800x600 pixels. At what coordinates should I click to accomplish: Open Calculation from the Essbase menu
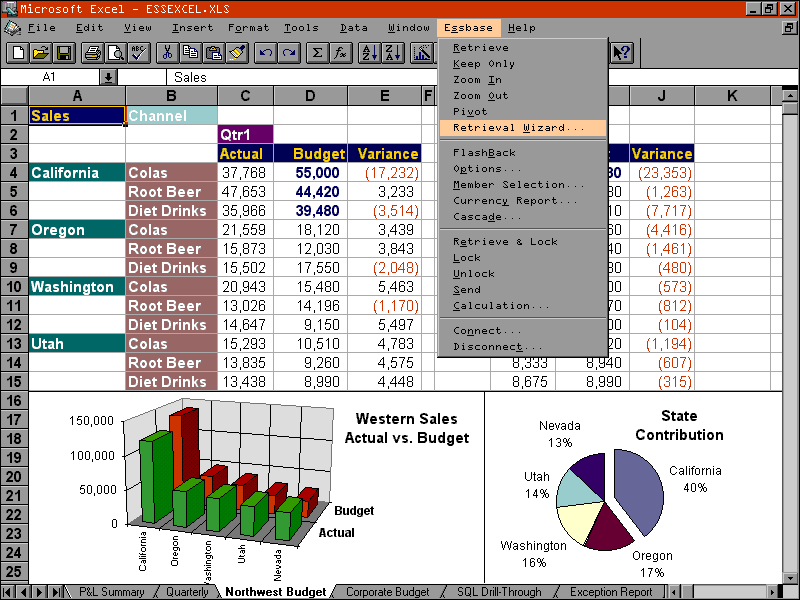pyautogui.click(x=523, y=306)
